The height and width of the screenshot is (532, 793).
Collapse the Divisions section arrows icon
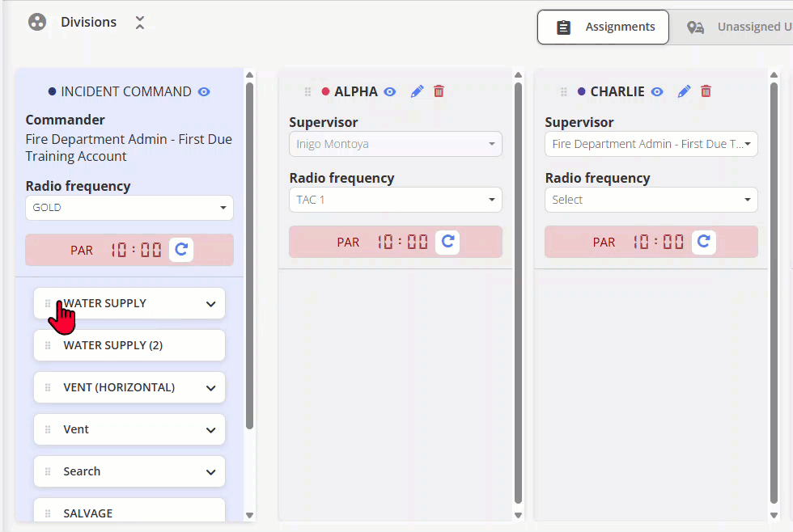[x=140, y=22]
